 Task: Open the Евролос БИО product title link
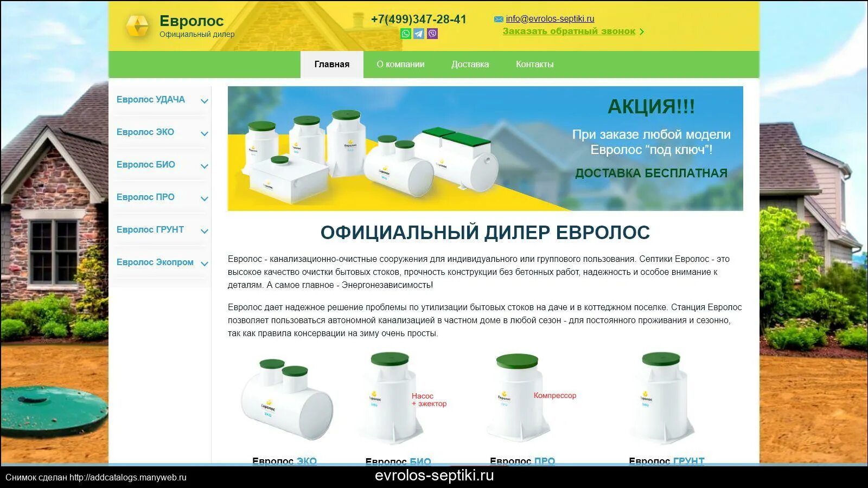pyautogui.click(x=398, y=461)
